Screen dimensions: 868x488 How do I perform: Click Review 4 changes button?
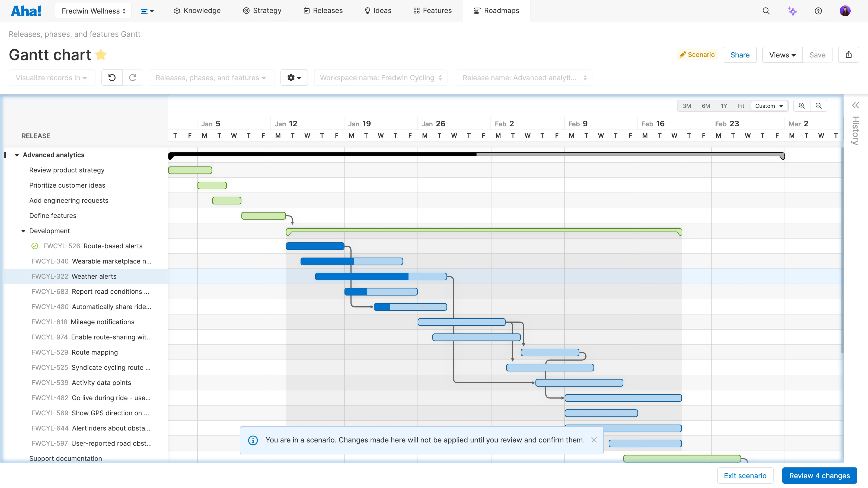click(x=819, y=476)
